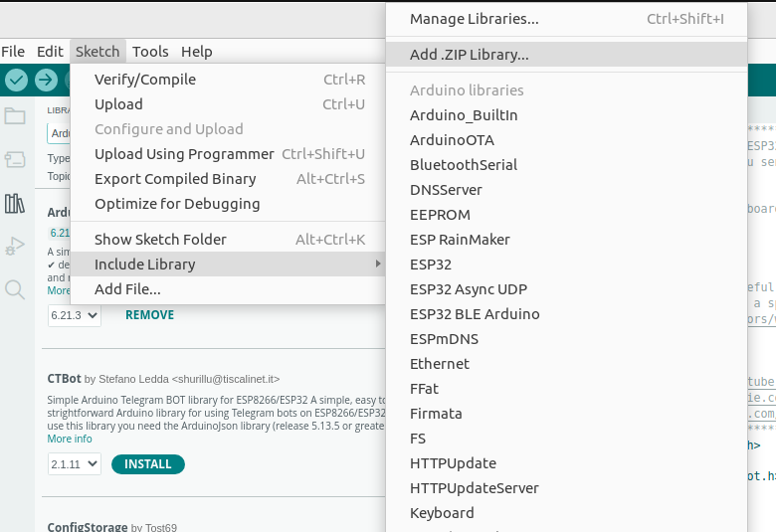Include the Keyboard library
The width and height of the screenshot is (776, 532).
[x=567, y=513]
